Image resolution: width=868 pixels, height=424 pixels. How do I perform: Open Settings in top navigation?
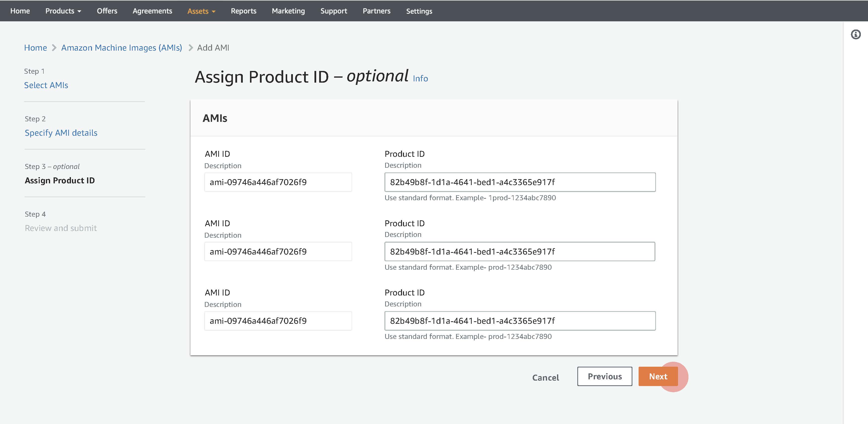pos(419,11)
